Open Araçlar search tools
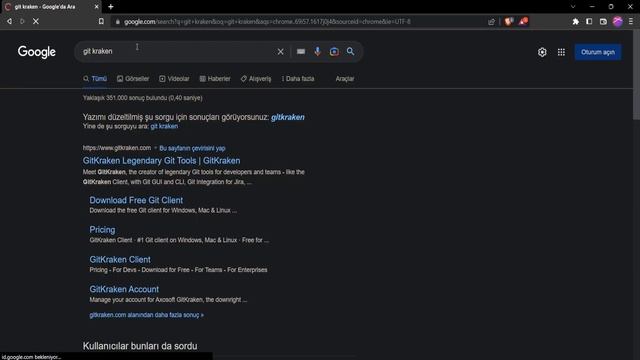The height and width of the screenshot is (360, 640). click(345, 79)
